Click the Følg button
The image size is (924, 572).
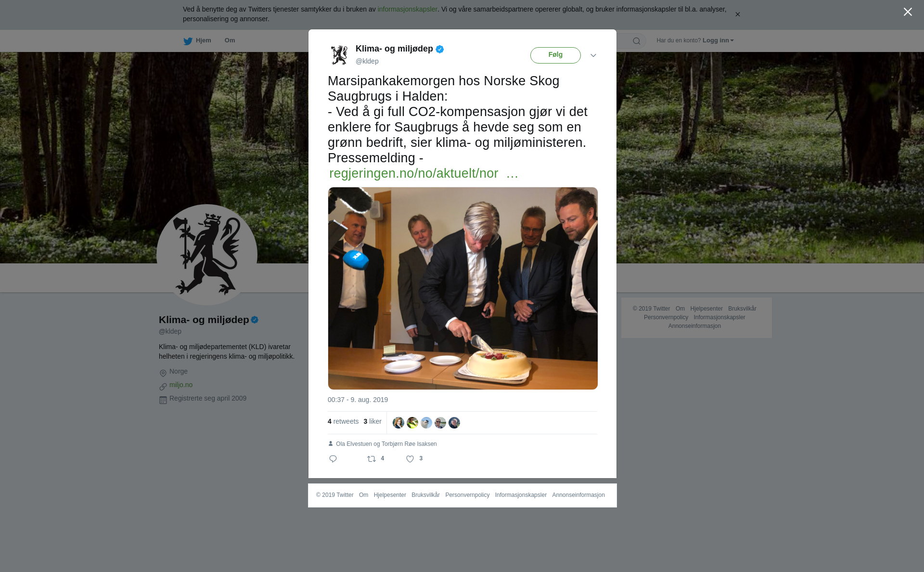click(555, 55)
